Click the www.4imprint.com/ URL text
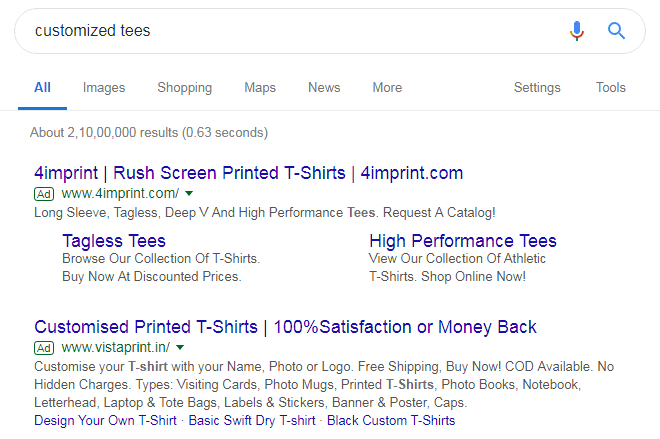Screen dimensions: 660x439 (x=120, y=194)
